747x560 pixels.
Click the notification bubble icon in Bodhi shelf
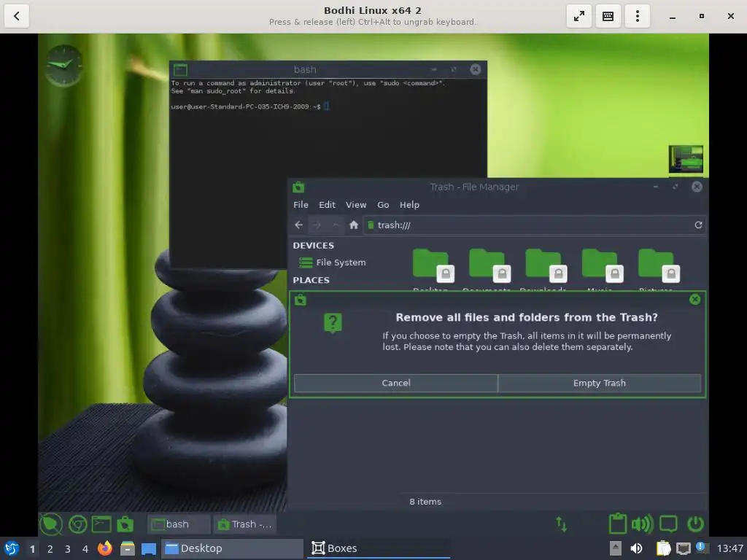click(668, 524)
